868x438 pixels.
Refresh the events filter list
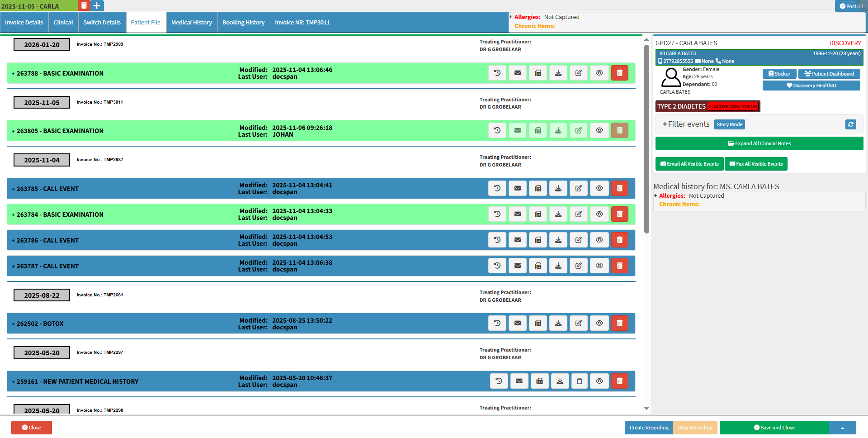[x=850, y=124]
